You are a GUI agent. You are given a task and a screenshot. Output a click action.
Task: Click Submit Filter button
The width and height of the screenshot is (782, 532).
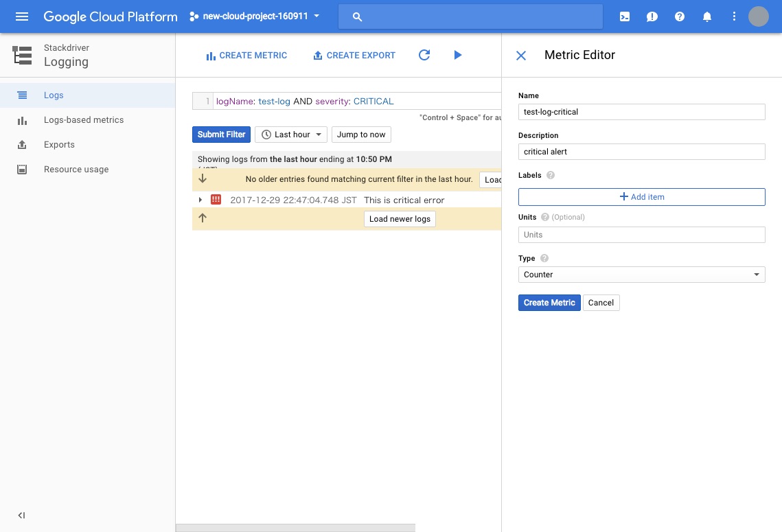[222, 135]
